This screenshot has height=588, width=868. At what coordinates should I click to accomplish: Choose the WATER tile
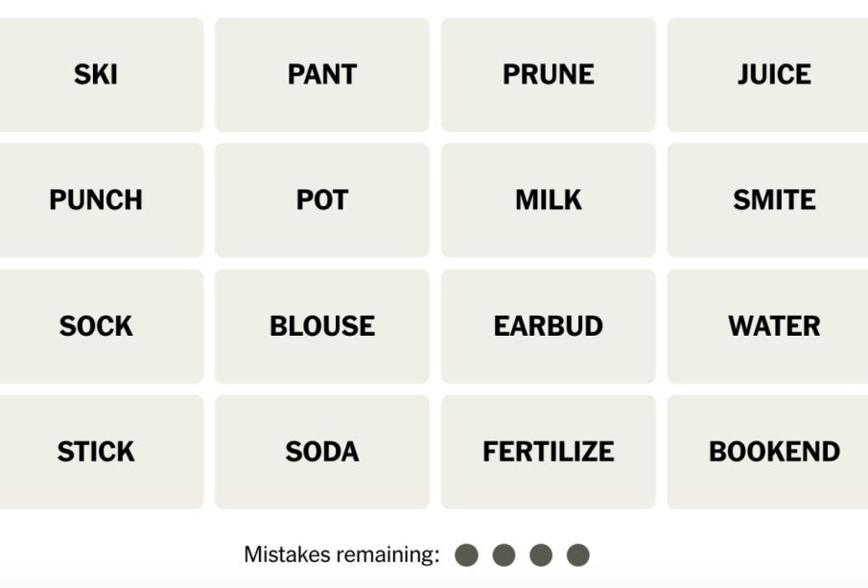coord(773,326)
